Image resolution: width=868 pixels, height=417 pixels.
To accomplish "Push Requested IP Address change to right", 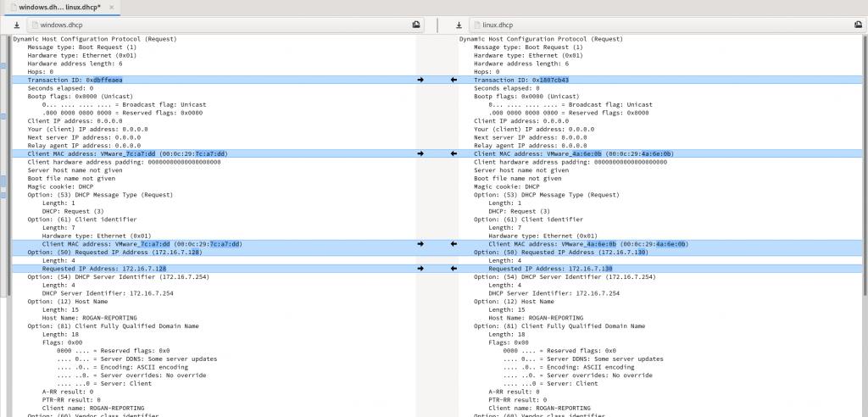I will pos(420,268).
